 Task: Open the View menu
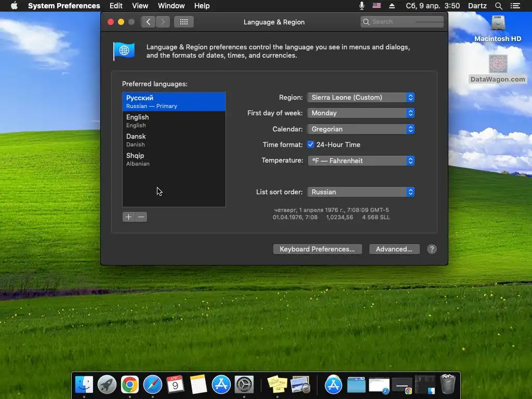pos(140,6)
